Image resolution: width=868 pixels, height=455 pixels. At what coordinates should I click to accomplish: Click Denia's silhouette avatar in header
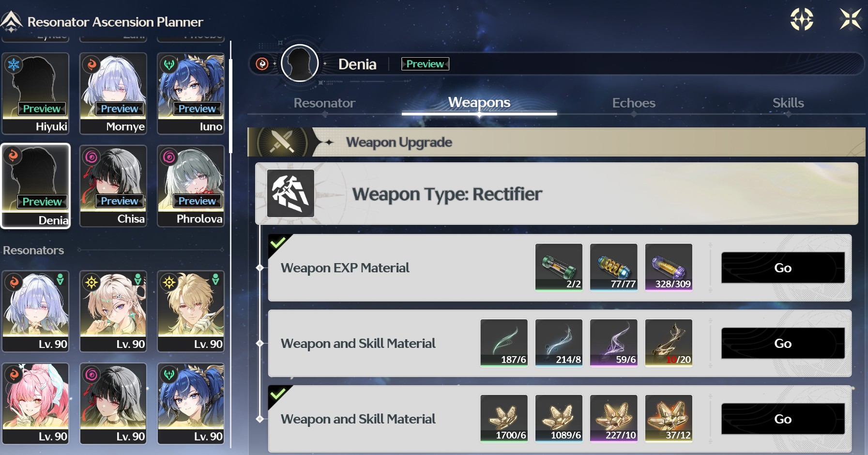(300, 63)
